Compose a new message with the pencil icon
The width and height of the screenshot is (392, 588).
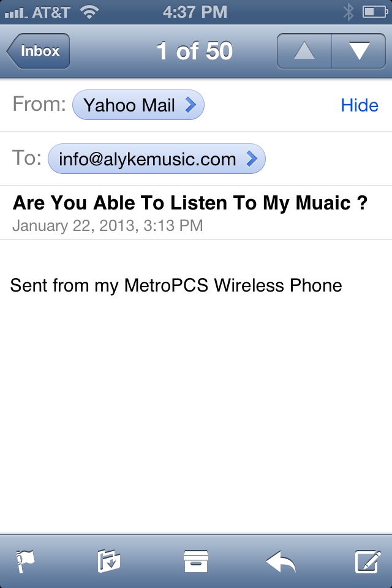368,561
